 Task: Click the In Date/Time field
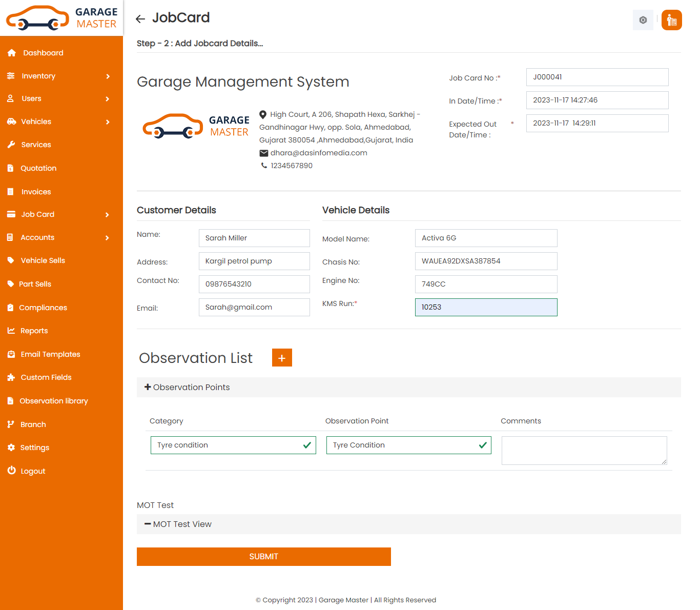[598, 100]
